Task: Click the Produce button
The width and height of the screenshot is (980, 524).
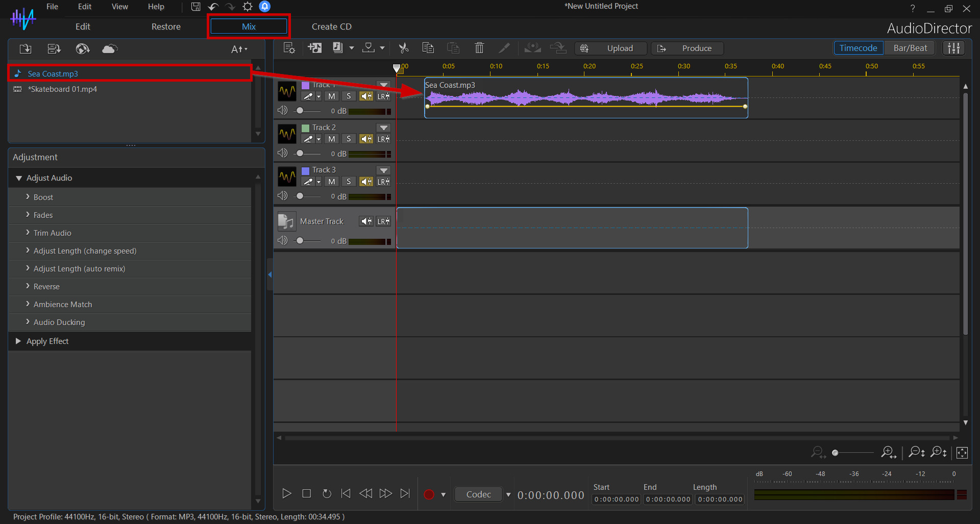Action: click(x=687, y=48)
